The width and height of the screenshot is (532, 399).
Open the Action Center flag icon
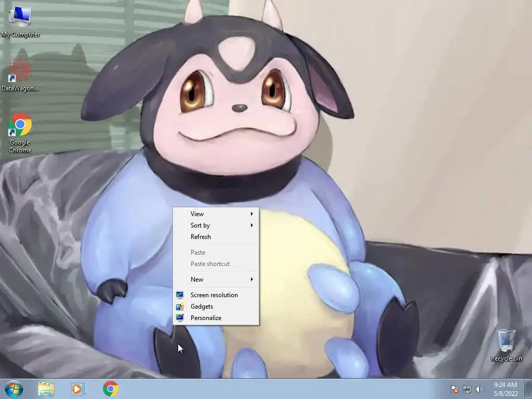[x=455, y=389]
